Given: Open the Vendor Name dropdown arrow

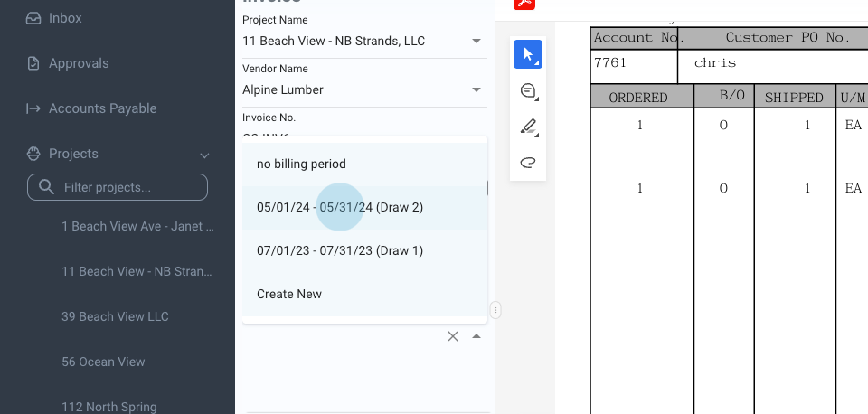Looking at the screenshot, I should 476,89.
